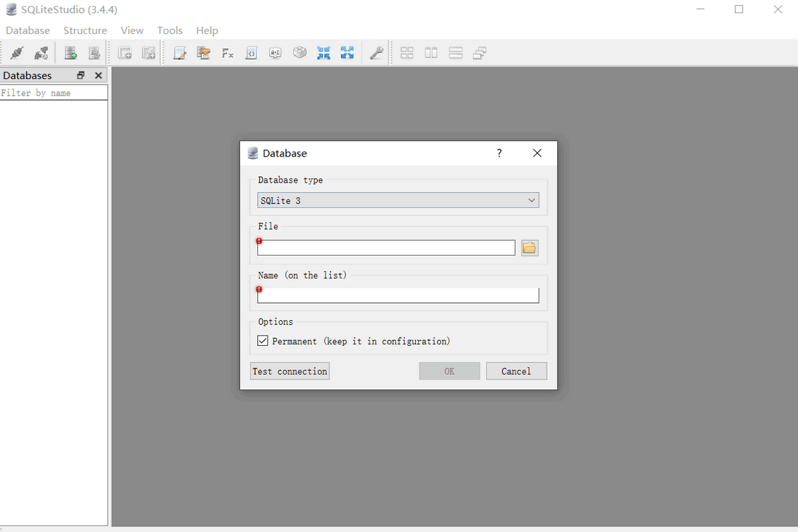
Task: Open the SQL editor
Action: (x=180, y=52)
